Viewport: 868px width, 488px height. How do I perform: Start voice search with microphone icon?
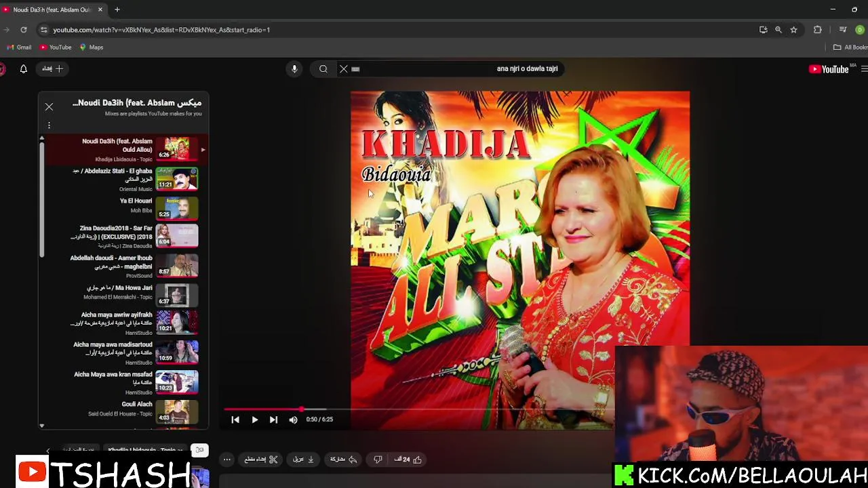click(x=294, y=68)
